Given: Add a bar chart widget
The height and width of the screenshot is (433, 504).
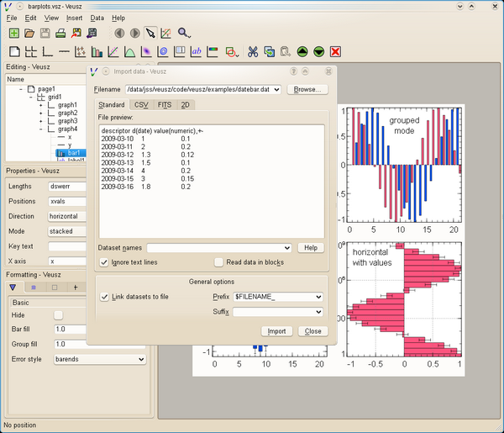Looking at the screenshot, I should pos(97,52).
